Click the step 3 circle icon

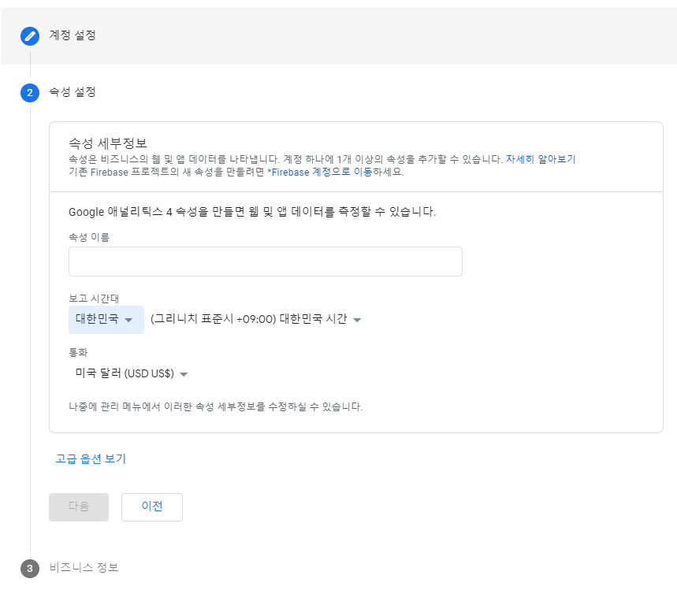pos(30,569)
